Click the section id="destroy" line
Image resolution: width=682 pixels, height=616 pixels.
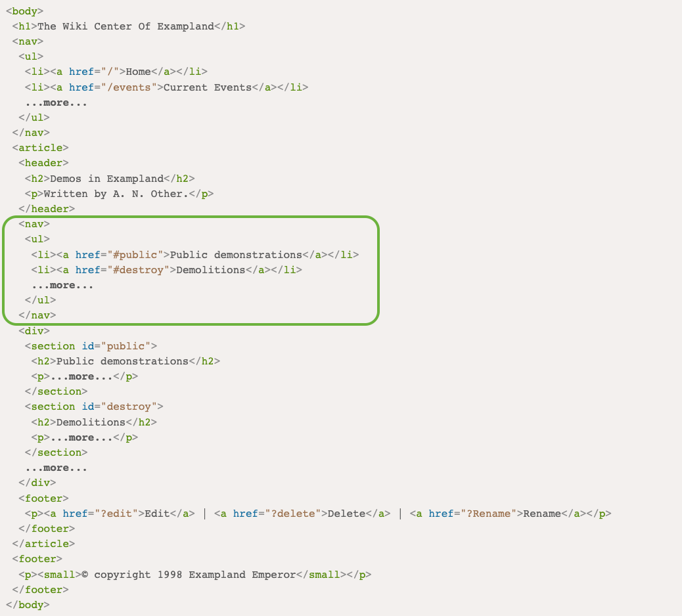click(94, 407)
